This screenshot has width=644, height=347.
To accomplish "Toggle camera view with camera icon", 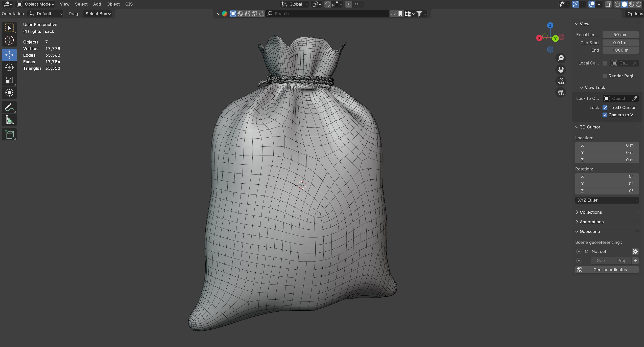I will pyautogui.click(x=561, y=81).
